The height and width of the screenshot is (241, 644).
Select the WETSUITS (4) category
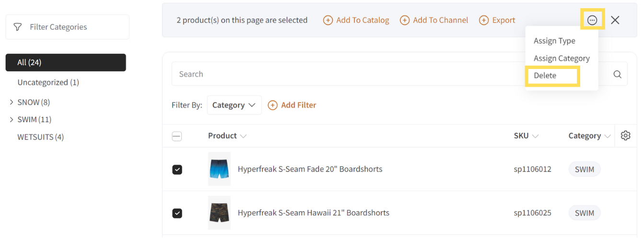point(40,137)
